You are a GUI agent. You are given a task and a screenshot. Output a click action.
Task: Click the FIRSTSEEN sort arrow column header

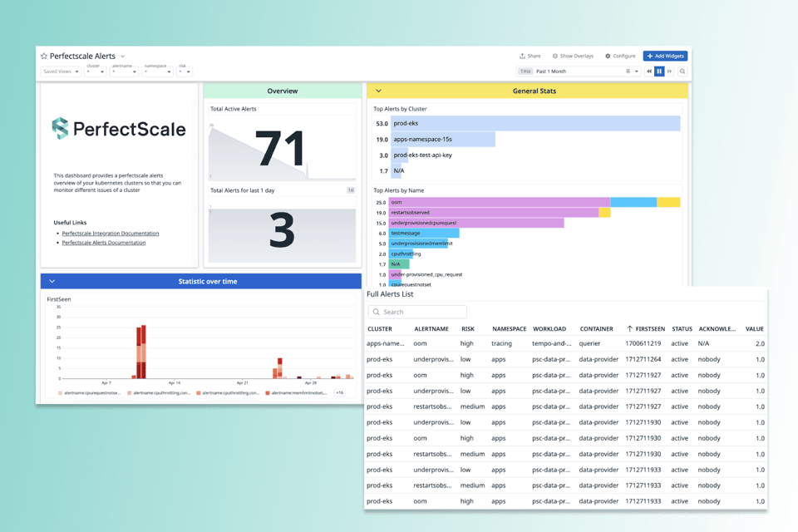click(646, 329)
